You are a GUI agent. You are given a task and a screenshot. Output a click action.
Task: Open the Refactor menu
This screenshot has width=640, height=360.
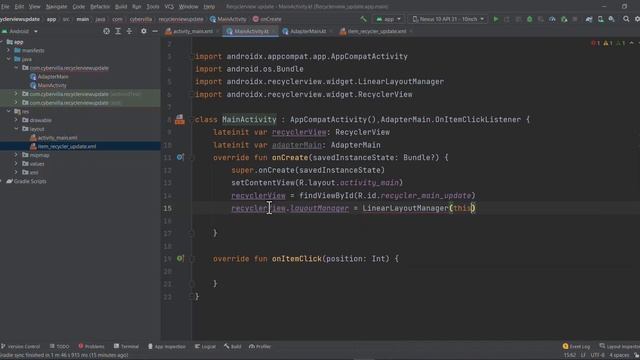tap(100, 7)
